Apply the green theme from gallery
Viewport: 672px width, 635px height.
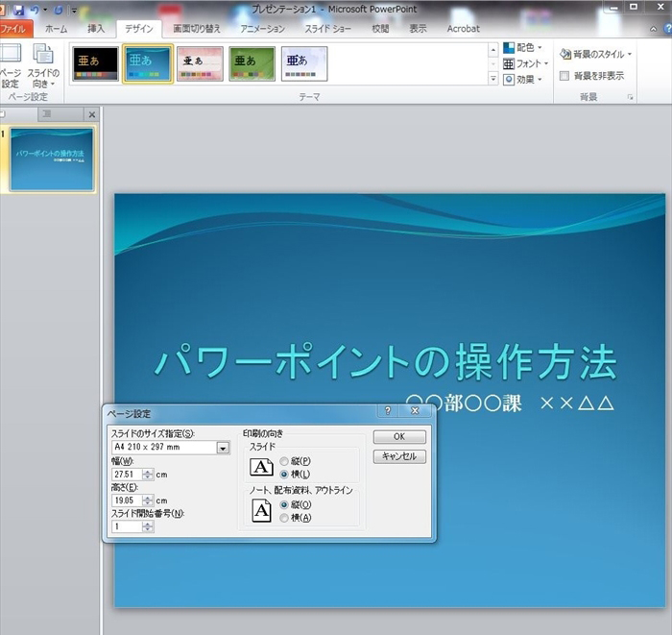click(252, 63)
